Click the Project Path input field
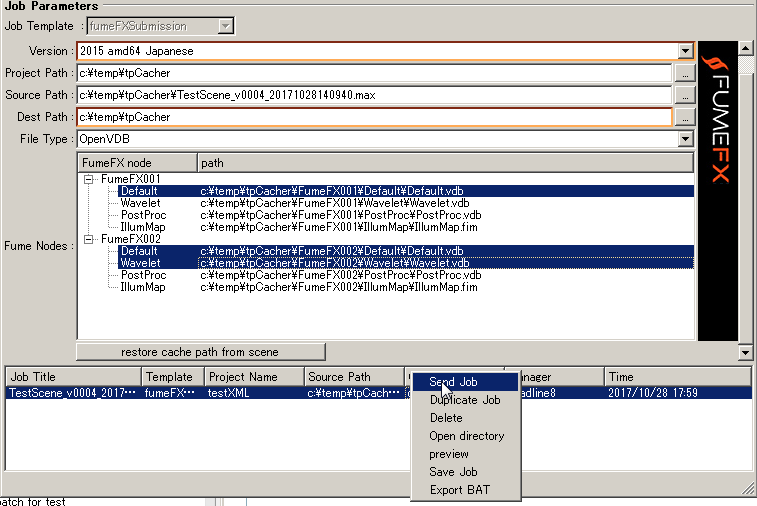This screenshot has width=757, height=506. pyautogui.click(x=374, y=73)
